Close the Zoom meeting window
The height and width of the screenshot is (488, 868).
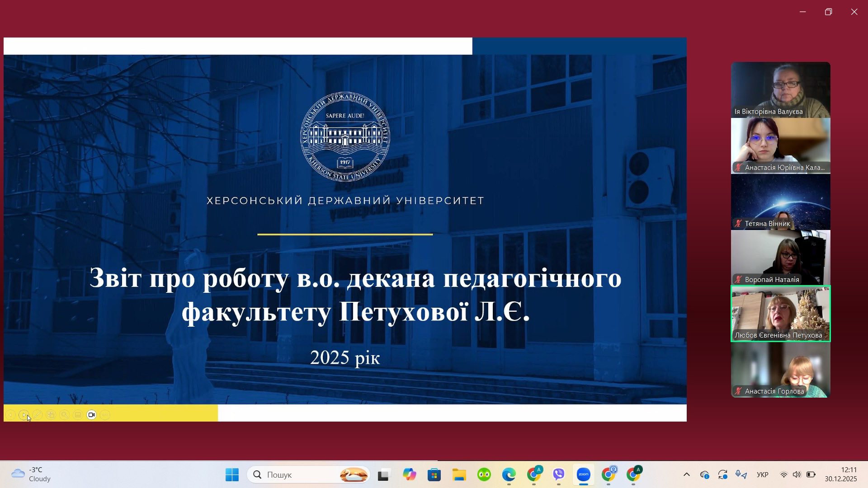click(x=854, y=12)
